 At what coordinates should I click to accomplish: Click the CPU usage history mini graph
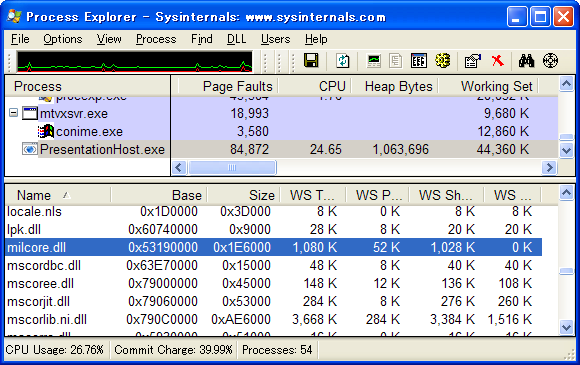(x=135, y=61)
